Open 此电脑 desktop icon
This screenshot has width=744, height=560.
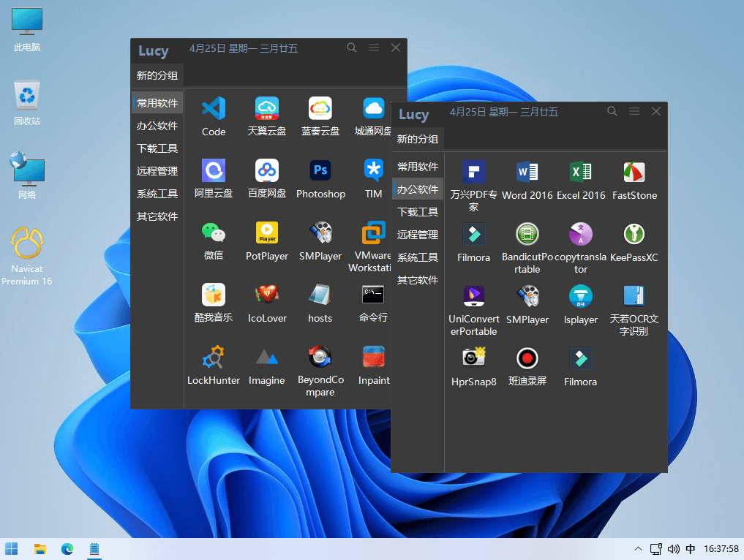27,29
